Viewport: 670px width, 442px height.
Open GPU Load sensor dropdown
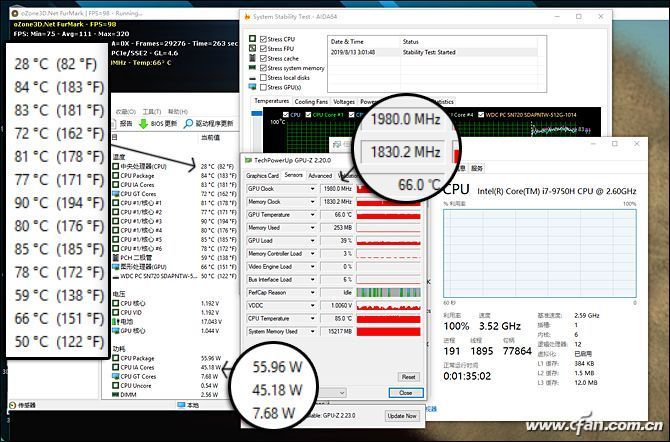point(313,241)
